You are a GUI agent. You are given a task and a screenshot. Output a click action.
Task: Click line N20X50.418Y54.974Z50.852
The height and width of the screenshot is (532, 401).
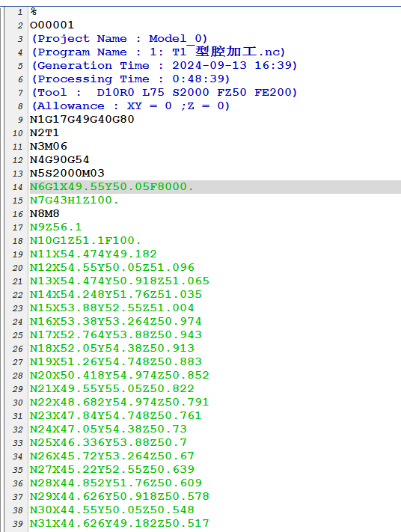[120, 375]
